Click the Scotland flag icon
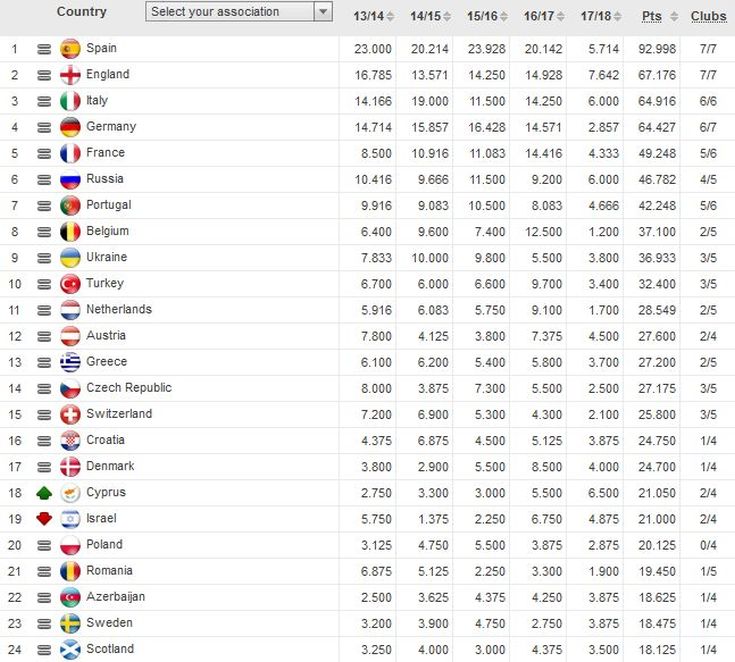The width and height of the screenshot is (735, 662). click(70, 649)
